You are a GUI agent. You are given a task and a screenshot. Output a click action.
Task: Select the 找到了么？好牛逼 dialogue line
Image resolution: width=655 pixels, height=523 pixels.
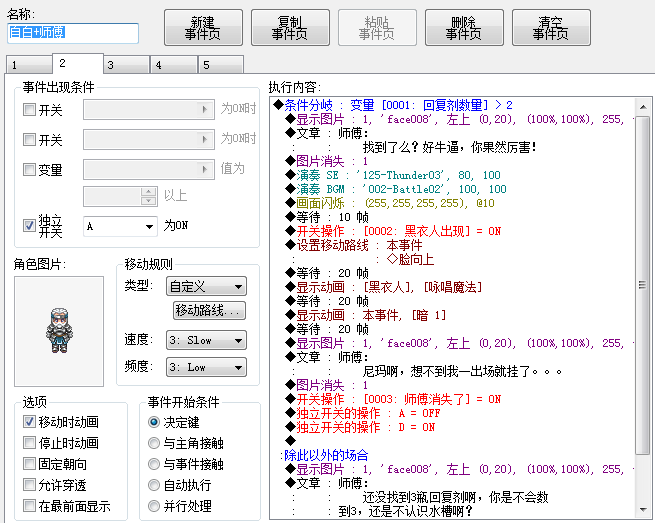coord(449,147)
